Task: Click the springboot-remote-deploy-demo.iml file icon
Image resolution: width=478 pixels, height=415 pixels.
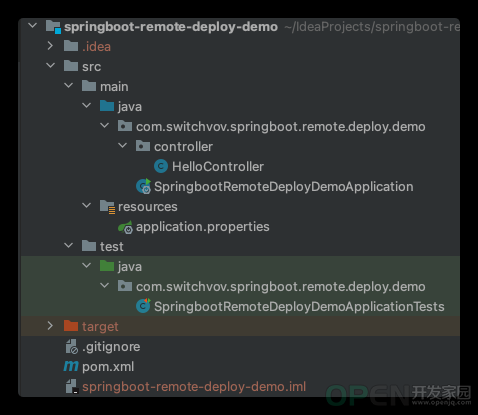Action: (x=72, y=387)
